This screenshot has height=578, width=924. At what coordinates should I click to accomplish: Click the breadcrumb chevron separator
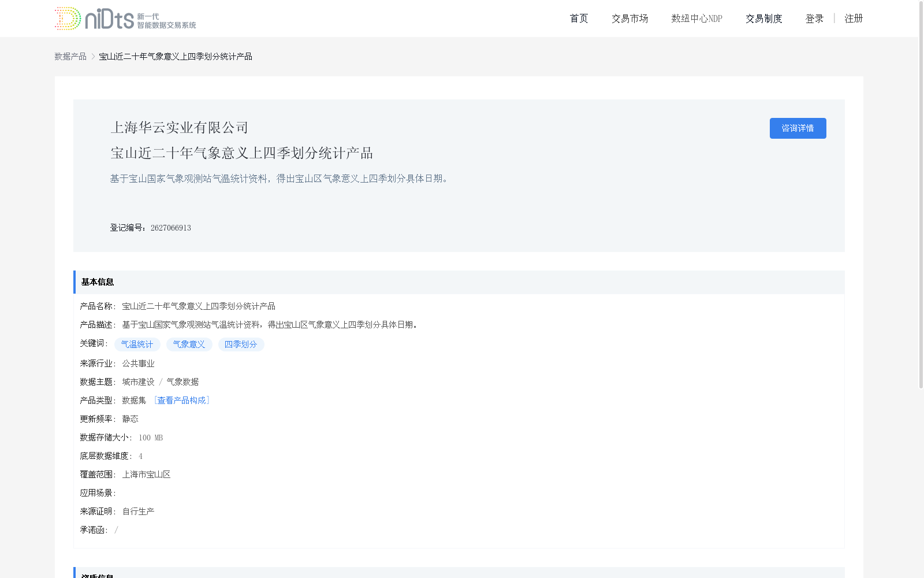tap(93, 56)
